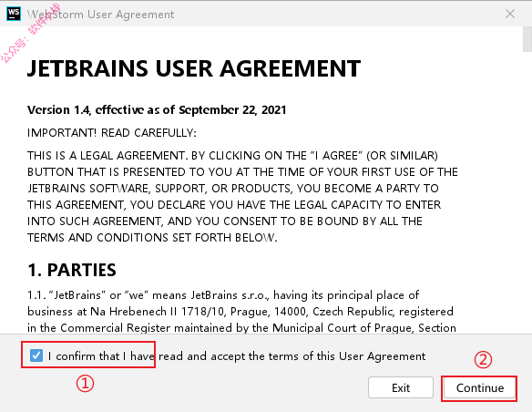Viewport: 532px width, 412px height.
Task: Click the 'IMPORTANT! READ CAREFULLY:' line
Action: click(x=112, y=133)
